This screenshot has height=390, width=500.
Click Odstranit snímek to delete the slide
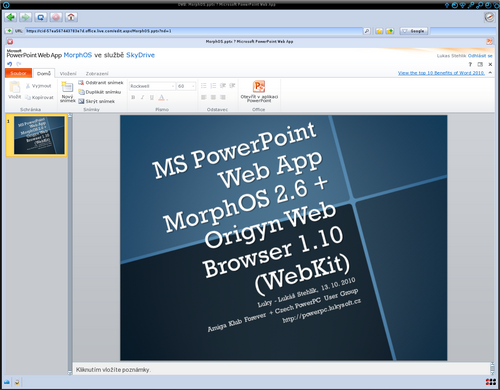click(x=101, y=83)
